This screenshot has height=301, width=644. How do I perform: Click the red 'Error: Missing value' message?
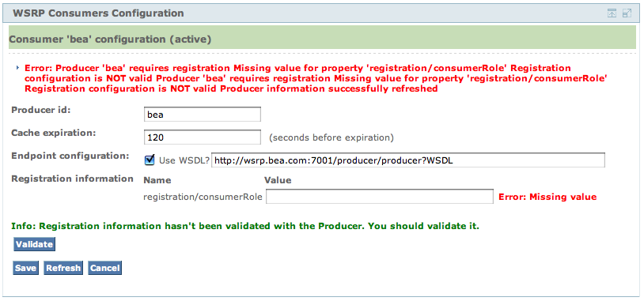(547, 197)
